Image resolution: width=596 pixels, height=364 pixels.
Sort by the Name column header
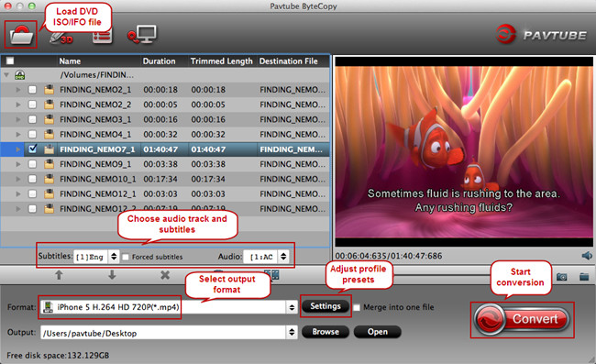pos(70,61)
